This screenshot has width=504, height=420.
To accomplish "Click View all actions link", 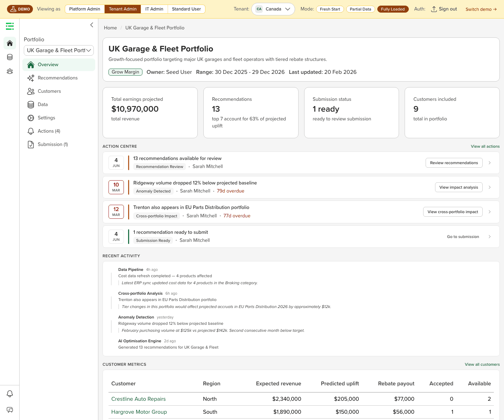I will (485, 146).
